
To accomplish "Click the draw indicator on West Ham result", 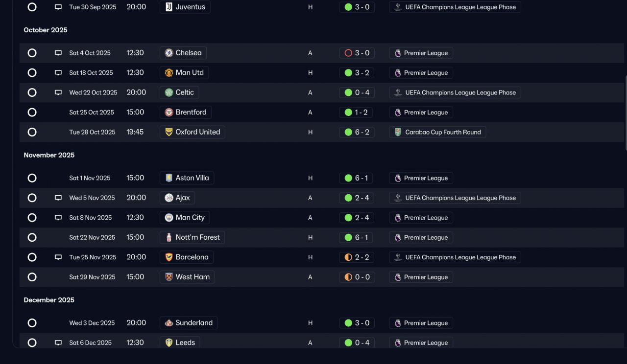I will (x=348, y=277).
